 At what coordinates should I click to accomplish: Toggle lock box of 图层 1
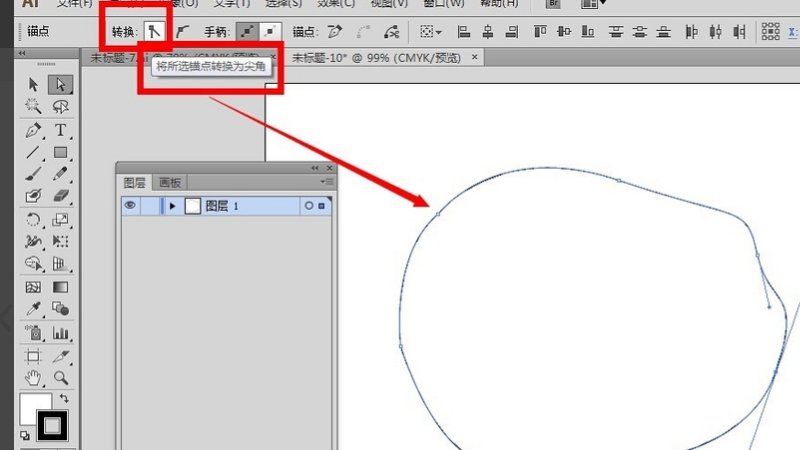pos(149,206)
